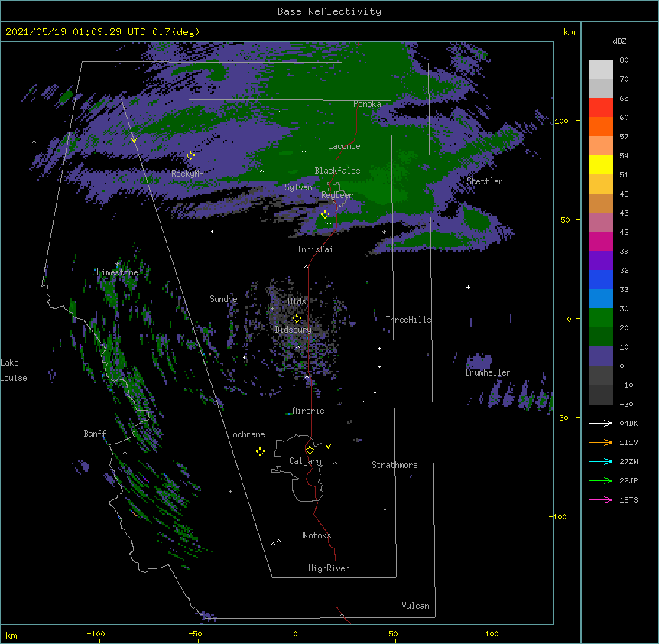Click the Drumheller city label
659x644 pixels.
point(488,372)
